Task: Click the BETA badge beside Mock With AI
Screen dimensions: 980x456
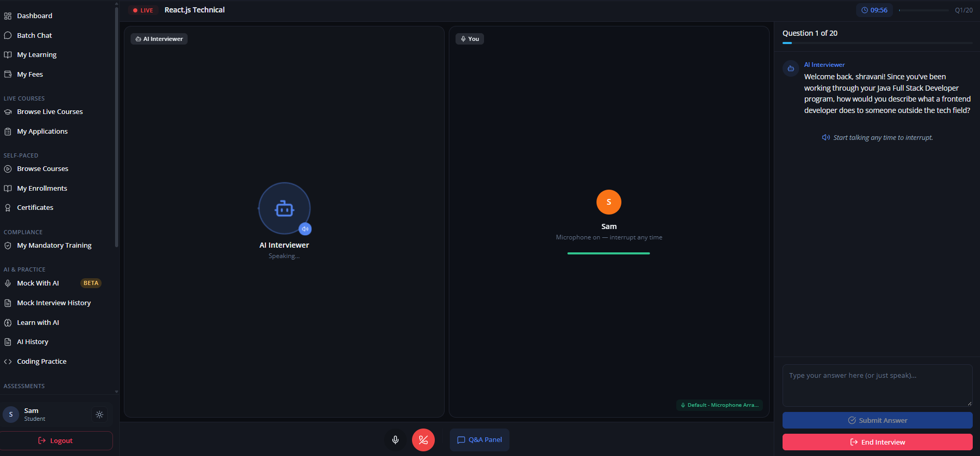Action: click(91, 283)
